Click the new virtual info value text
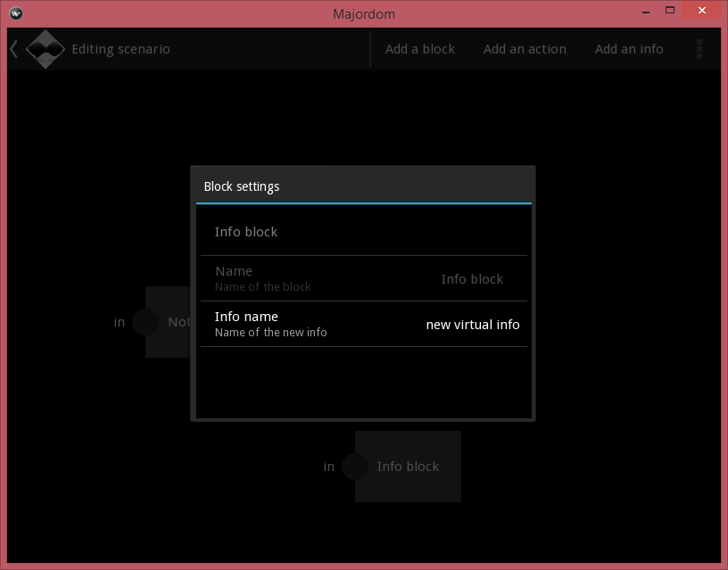Viewport: 728px width, 570px height. coord(473,325)
